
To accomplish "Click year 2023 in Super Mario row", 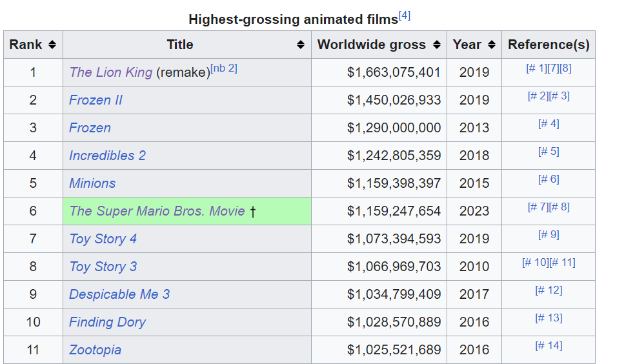I will [x=474, y=211].
